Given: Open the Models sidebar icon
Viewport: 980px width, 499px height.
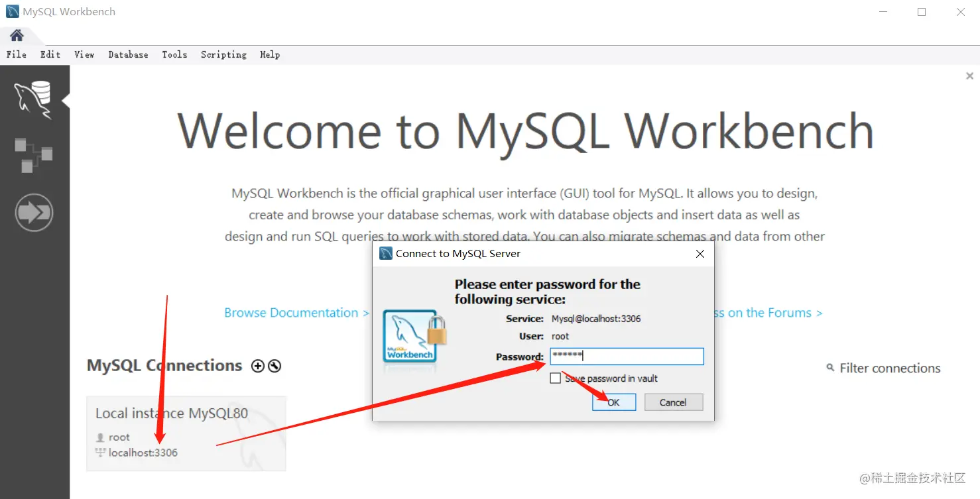Looking at the screenshot, I should 33,155.
